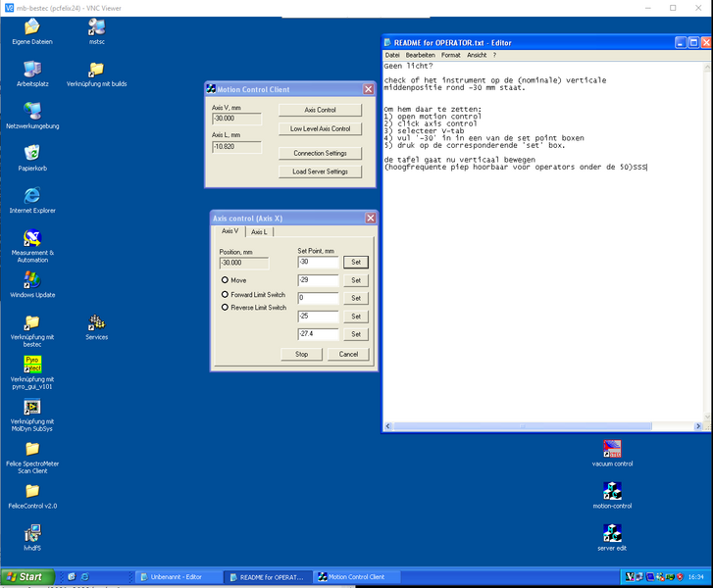
Task: Click Set next to the -29 set point
Action: (x=356, y=280)
